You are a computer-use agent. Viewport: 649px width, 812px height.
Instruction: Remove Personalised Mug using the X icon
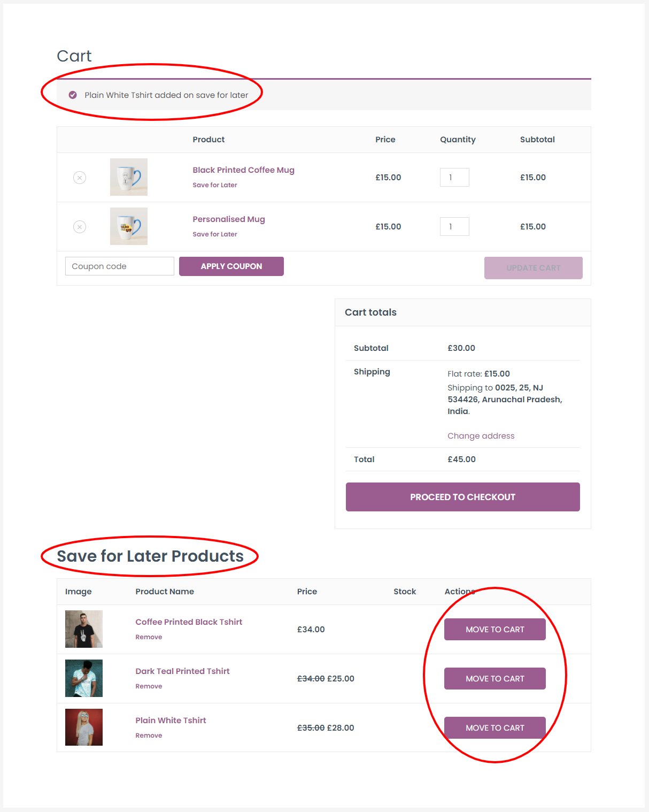pyautogui.click(x=80, y=227)
